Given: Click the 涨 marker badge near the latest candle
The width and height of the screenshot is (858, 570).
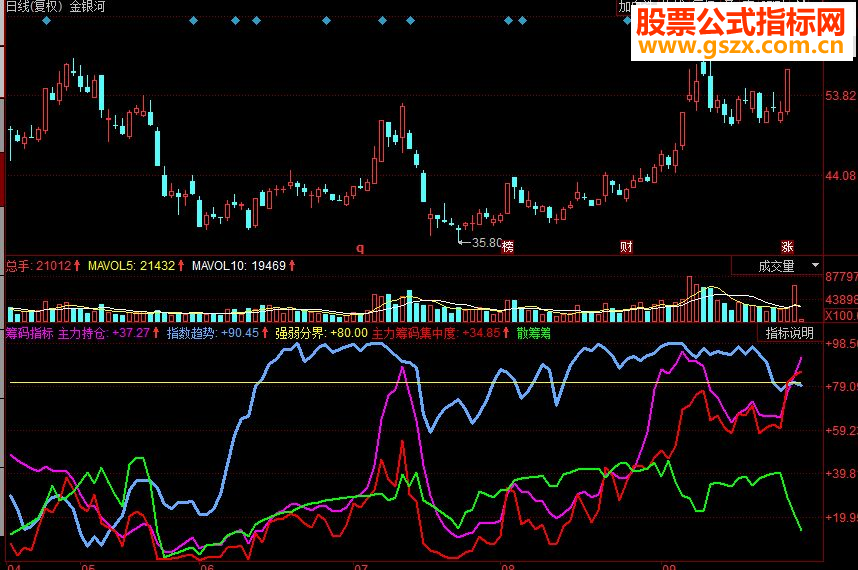Looking at the screenshot, I should (787, 247).
